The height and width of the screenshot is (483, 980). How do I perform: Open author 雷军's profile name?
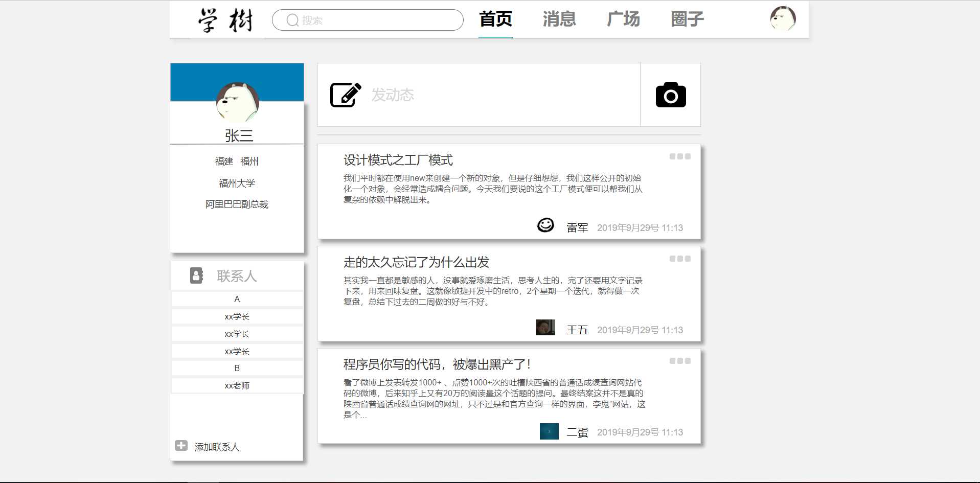click(x=577, y=228)
